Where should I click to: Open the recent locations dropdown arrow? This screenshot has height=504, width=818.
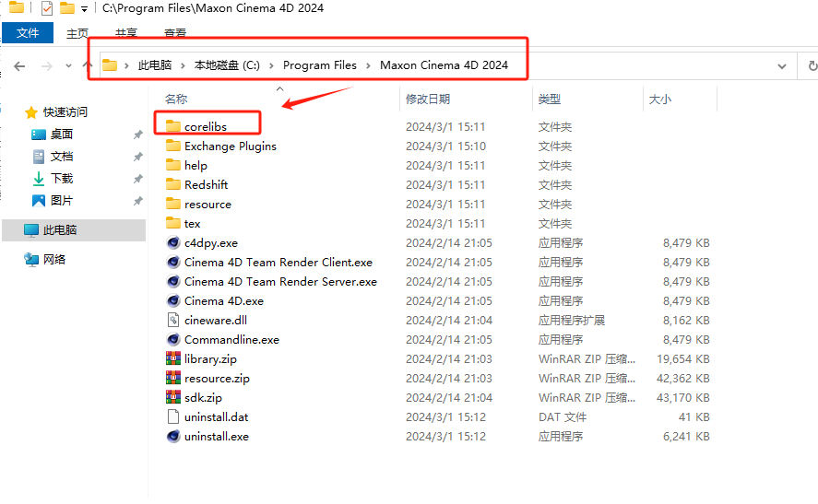67,65
